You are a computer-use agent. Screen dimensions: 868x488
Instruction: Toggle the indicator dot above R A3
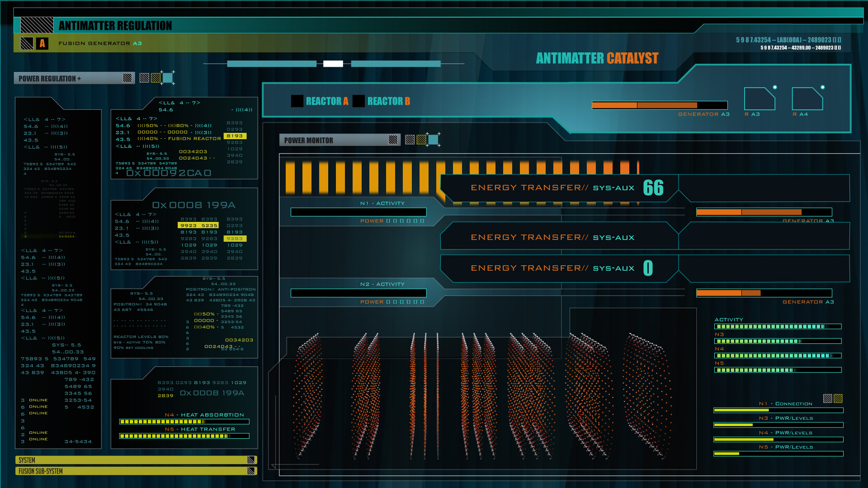pos(775,87)
